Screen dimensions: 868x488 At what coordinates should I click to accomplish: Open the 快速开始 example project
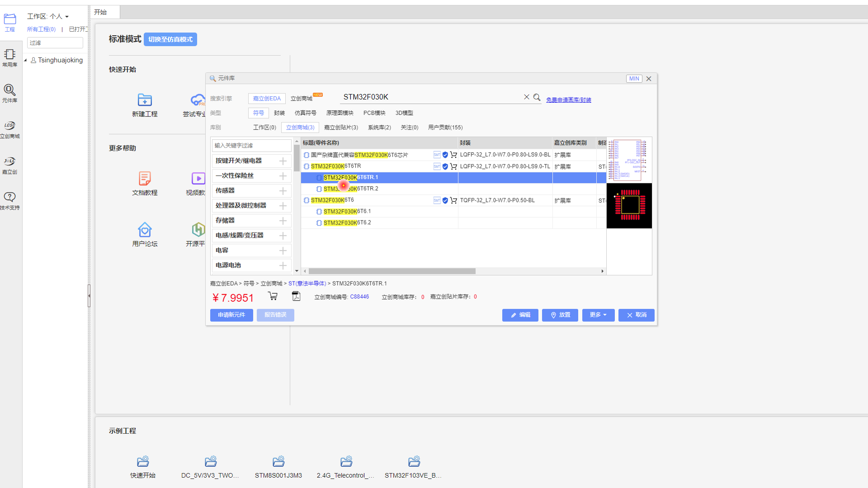[143, 461]
